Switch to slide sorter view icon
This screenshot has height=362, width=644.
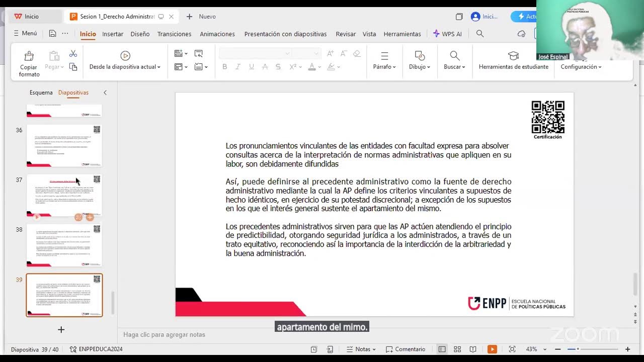pos(457,349)
